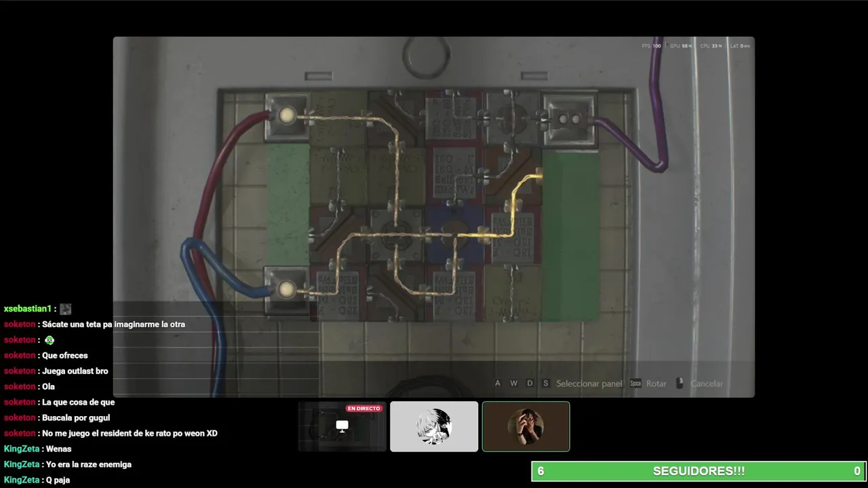Click KingZeta's 'Wenas' message
Image resolution: width=868 pixels, height=488 pixels.
pyautogui.click(x=58, y=449)
